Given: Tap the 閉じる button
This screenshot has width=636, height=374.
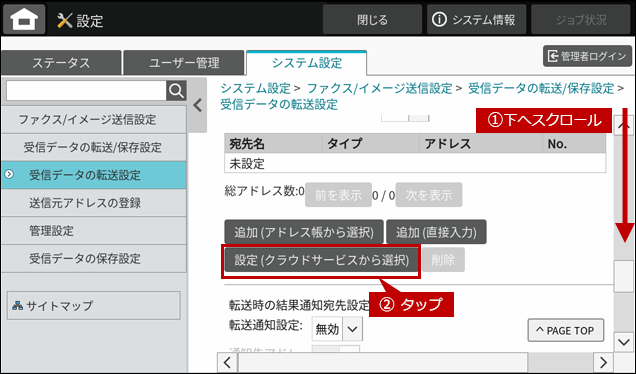Looking at the screenshot, I should pos(372,19).
